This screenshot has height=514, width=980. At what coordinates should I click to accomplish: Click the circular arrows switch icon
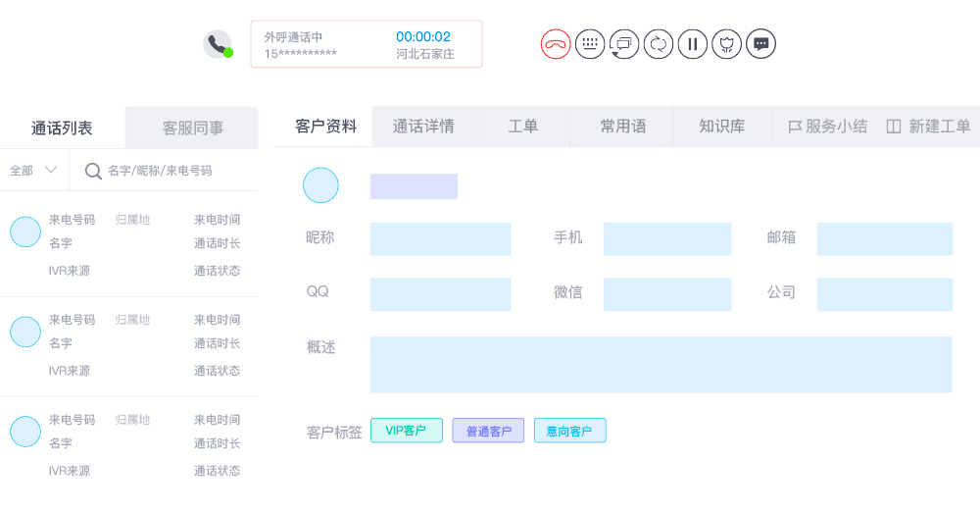659,44
